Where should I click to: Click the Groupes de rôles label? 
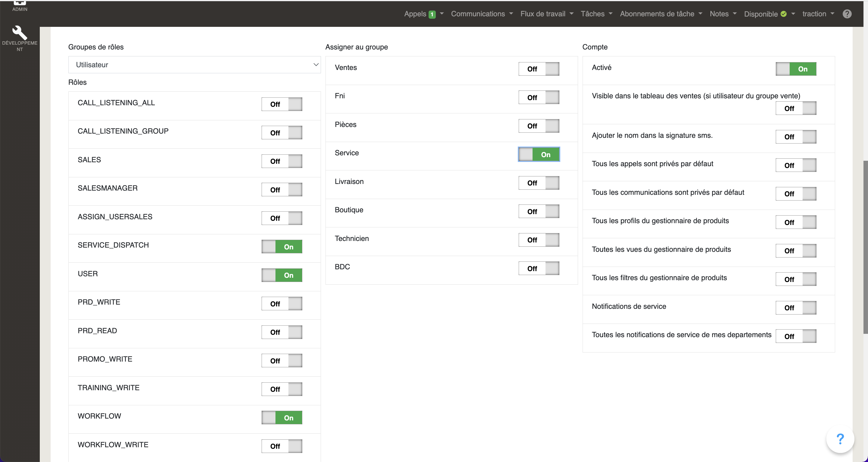pos(96,47)
